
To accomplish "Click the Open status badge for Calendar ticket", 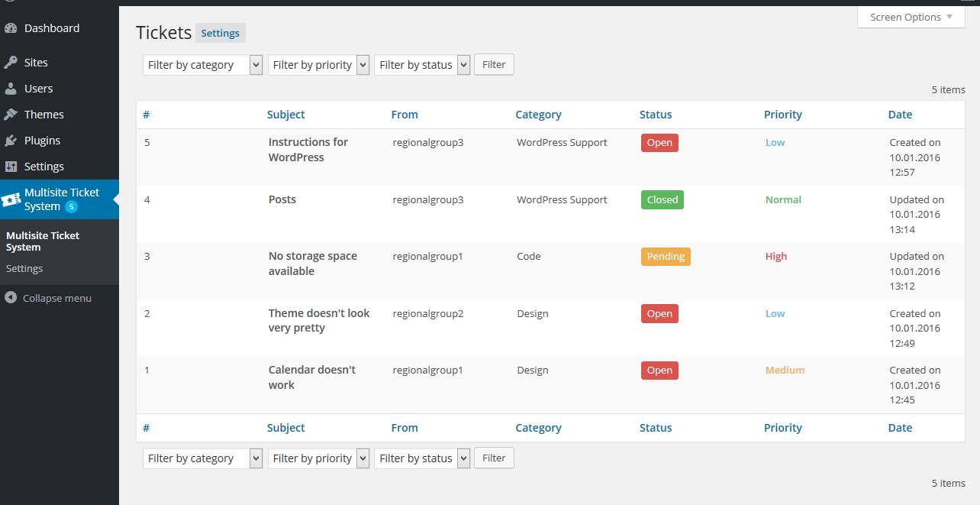I will point(659,371).
